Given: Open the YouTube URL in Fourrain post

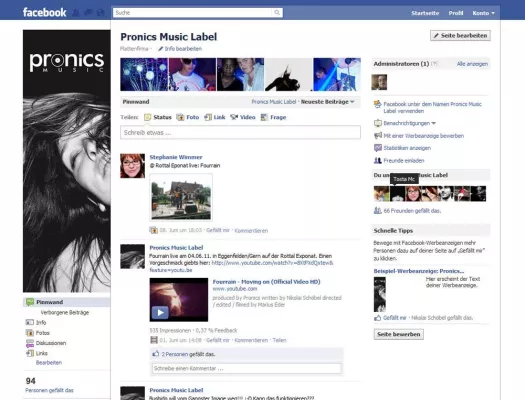Looking at the screenshot, I should 272,263.
